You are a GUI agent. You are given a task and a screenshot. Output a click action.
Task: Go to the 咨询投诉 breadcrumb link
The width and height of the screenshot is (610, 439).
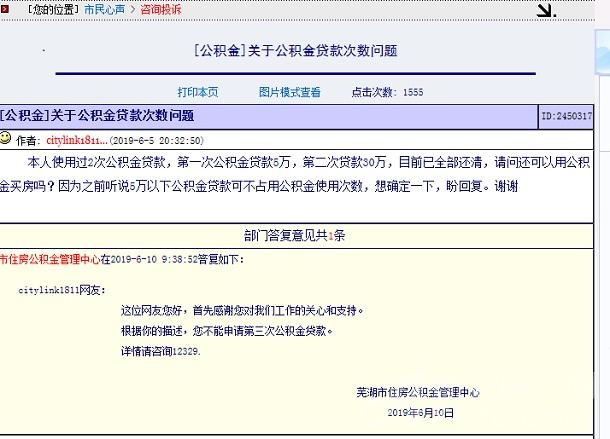click(x=160, y=9)
